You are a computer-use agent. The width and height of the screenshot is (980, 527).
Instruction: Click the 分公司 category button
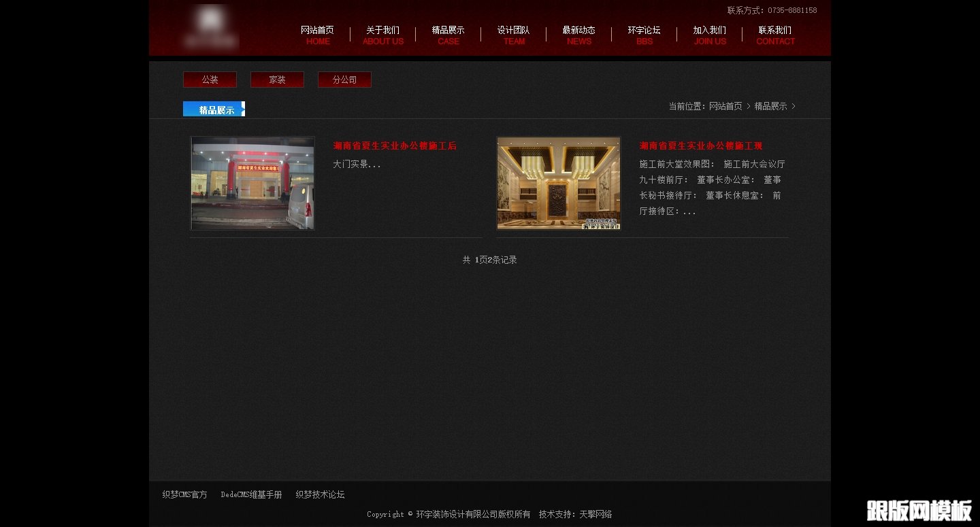pyautogui.click(x=344, y=80)
